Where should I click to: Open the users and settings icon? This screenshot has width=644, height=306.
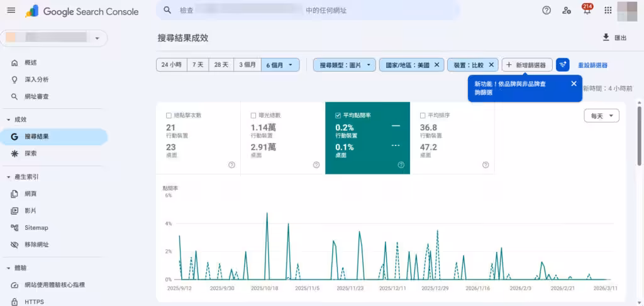[567, 10]
